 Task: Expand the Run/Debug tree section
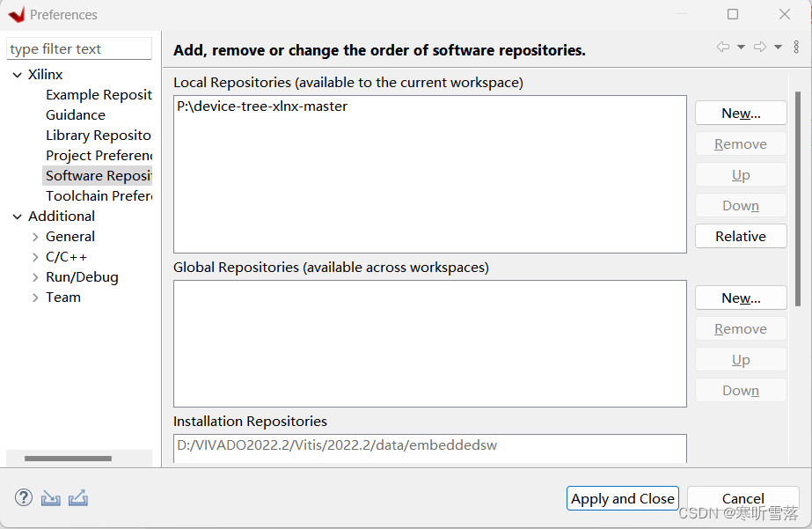(x=33, y=276)
